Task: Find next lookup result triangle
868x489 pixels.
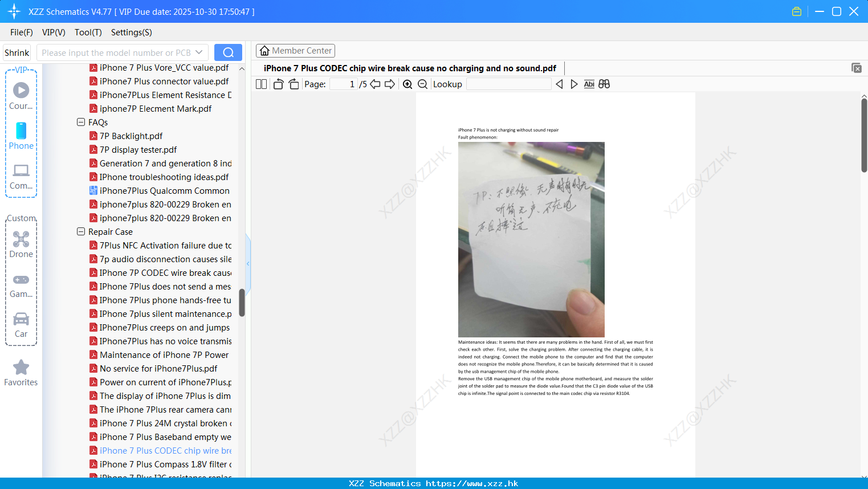Action: coord(574,84)
